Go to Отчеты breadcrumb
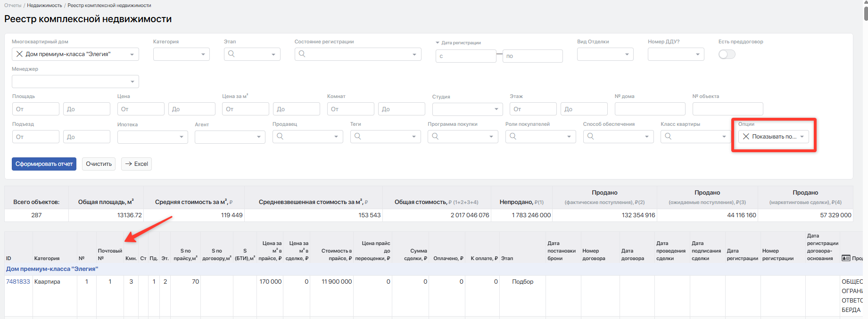The image size is (868, 319). (13, 6)
